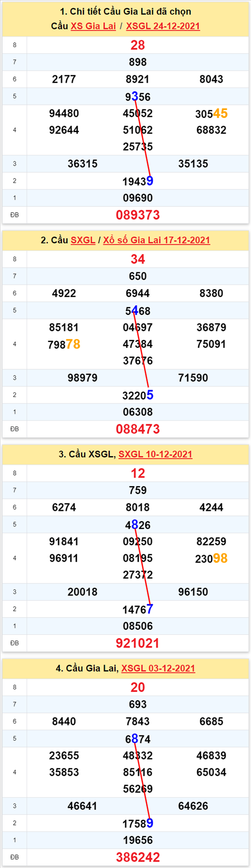Select number 75091

tap(211, 345)
